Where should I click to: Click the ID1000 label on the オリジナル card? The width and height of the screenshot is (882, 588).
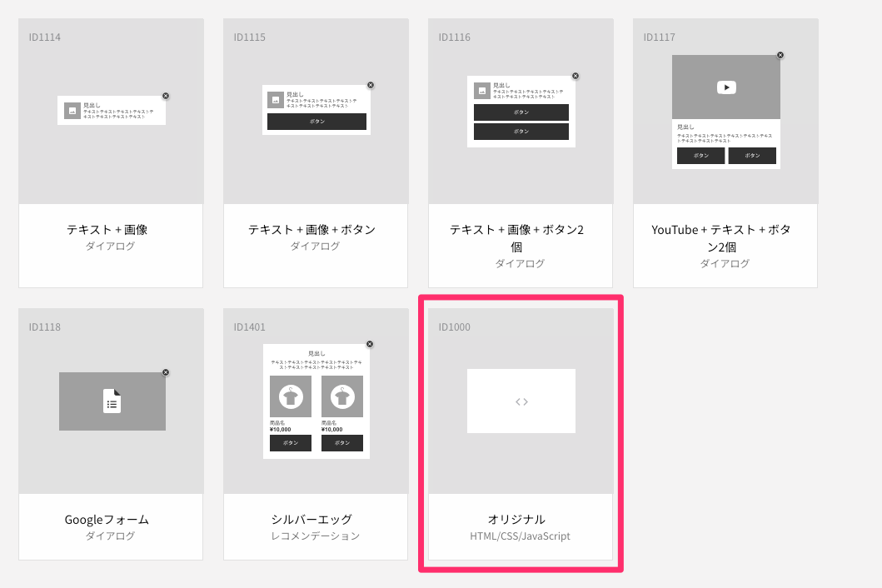pos(453,326)
